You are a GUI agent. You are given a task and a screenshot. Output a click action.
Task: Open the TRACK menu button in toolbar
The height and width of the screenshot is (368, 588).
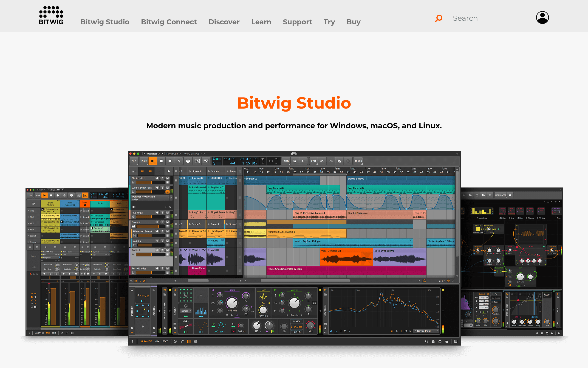click(x=358, y=161)
